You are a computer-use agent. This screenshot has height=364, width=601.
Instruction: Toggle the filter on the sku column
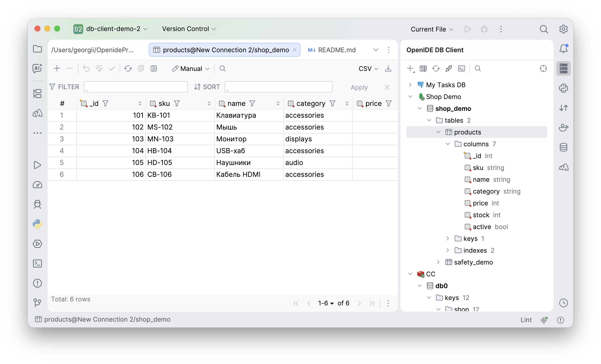pyautogui.click(x=177, y=103)
